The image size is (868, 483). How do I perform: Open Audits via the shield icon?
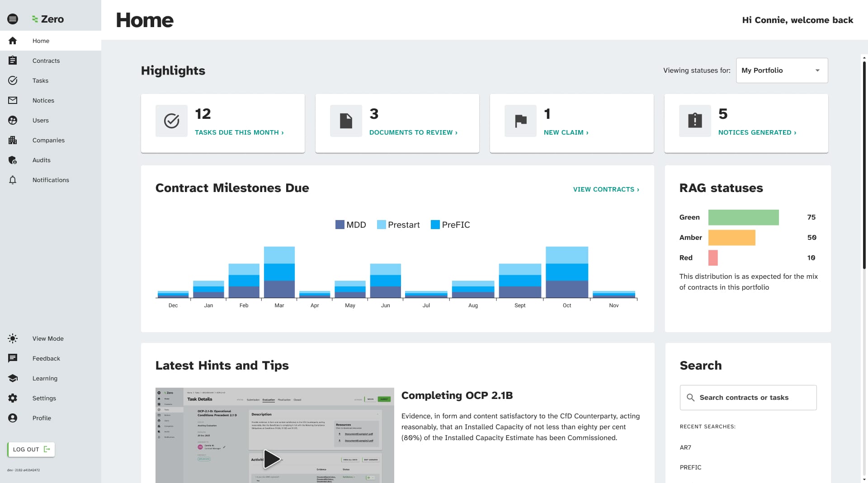(13, 160)
